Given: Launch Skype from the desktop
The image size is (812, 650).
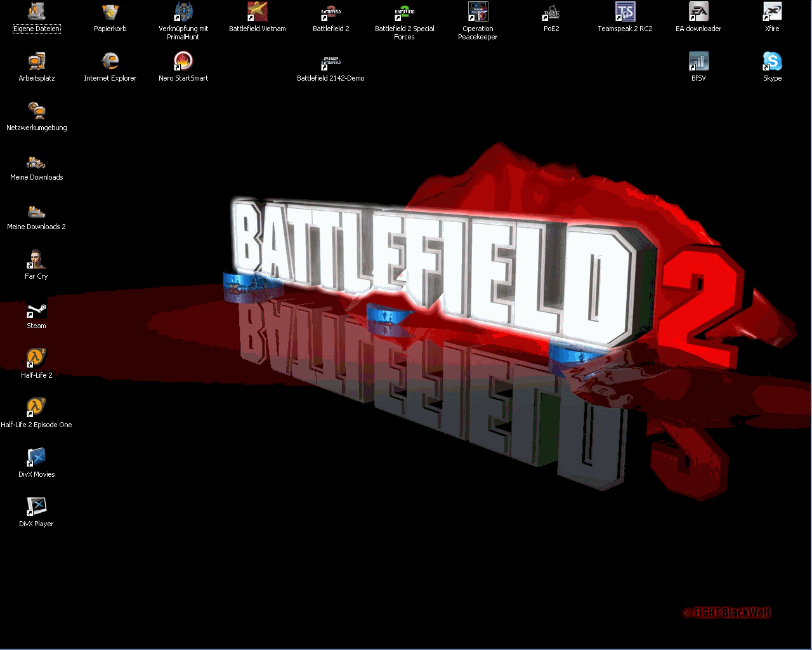Looking at the screenshot, I should tap(773, 61).
